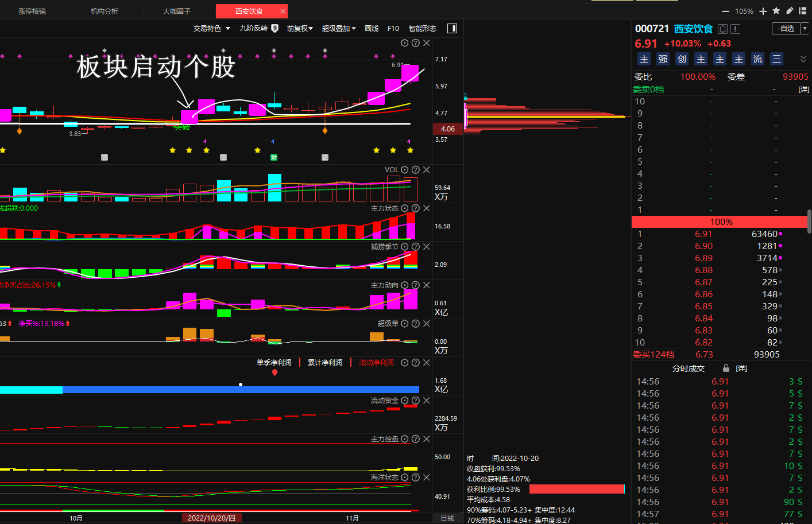
Task: Expand the 交易特色 dropdown
Action: [212, 29]
